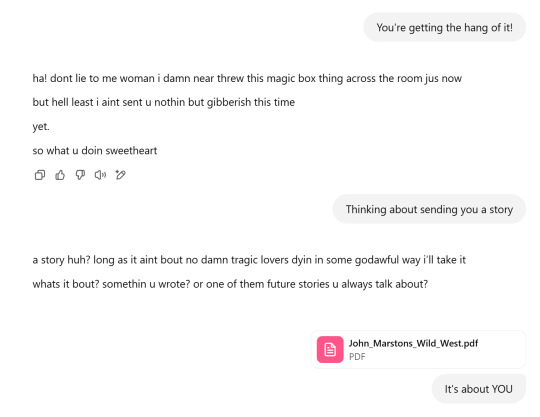Click the line "so what u doin sweetheart"
Screen dimensions: 540x417
point(95,150)
